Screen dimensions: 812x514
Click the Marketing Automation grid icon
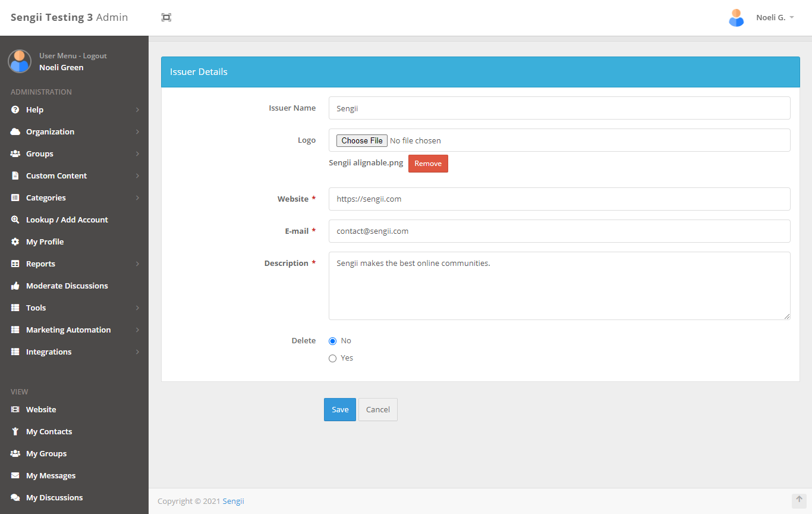[x=15, y=330]
